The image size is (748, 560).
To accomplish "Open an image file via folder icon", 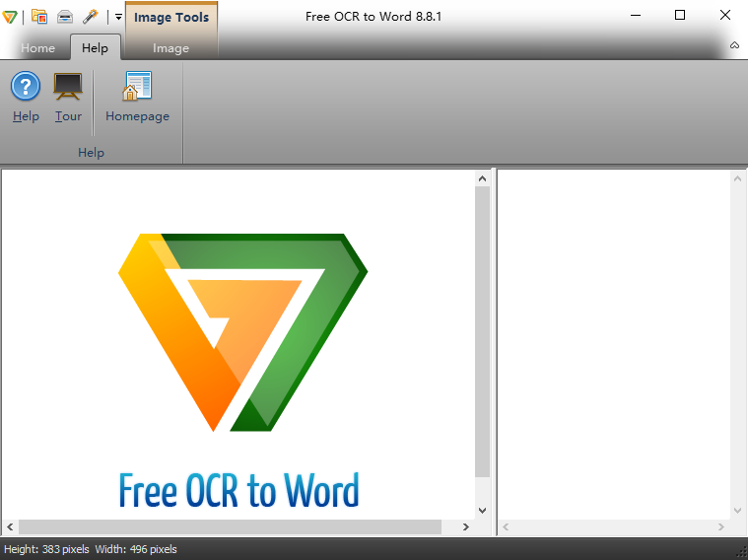I will click(39, 17).
